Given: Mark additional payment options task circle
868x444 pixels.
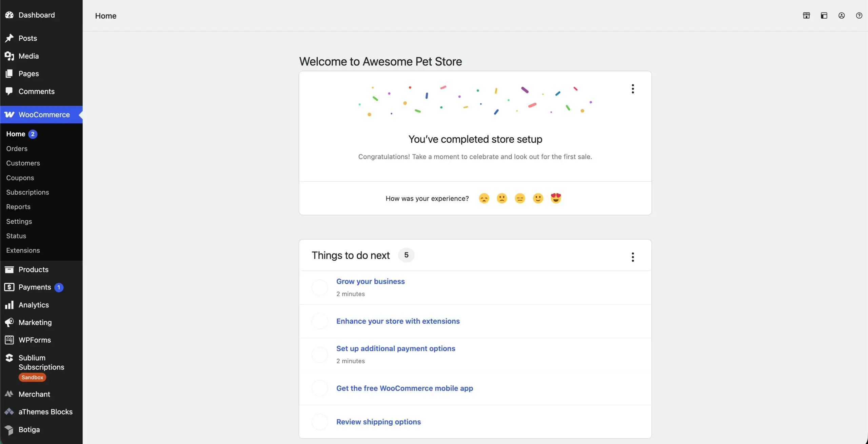Looking at the screenshot, I should point(320,355).
